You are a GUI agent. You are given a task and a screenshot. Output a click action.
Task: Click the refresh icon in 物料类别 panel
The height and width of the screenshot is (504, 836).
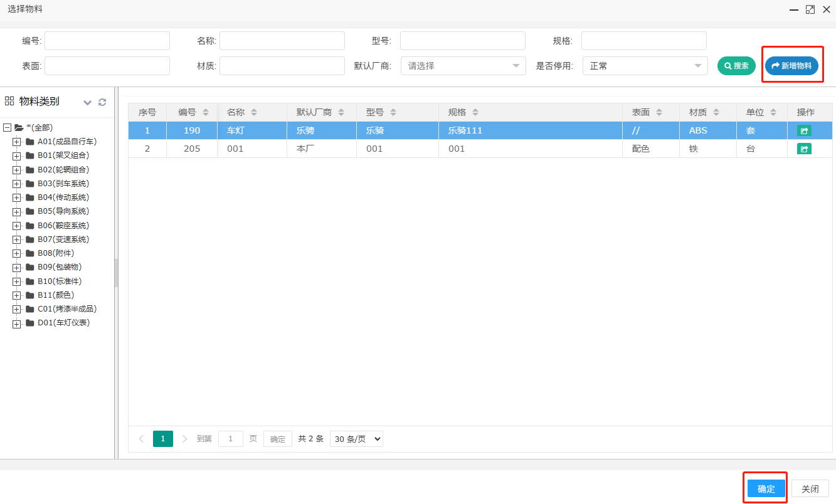pyautogui.click(x=102, y=102)
